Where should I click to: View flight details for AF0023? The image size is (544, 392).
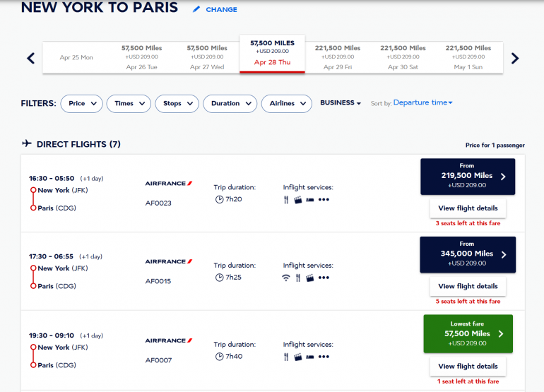(x=468, y=208)
